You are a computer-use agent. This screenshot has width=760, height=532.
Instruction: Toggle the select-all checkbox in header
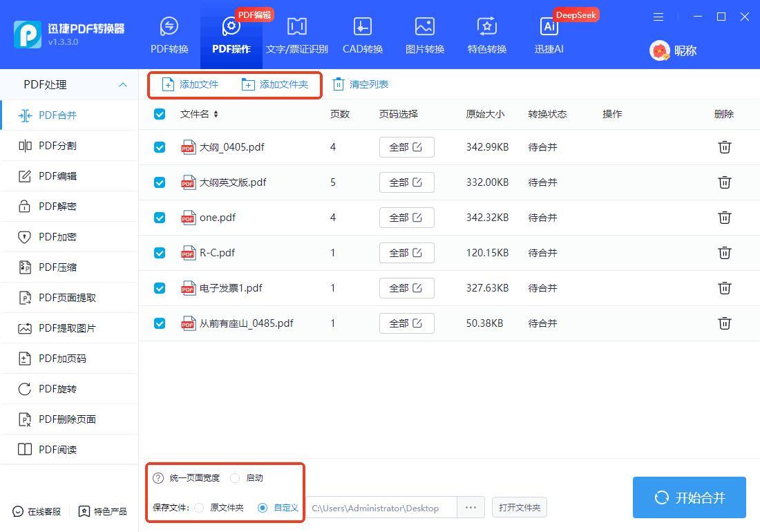pyautogui.click(x=160, y=114)
